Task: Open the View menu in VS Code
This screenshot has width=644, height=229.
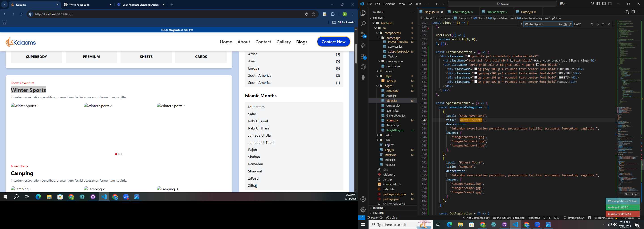Action: click(x=402, y=4)
